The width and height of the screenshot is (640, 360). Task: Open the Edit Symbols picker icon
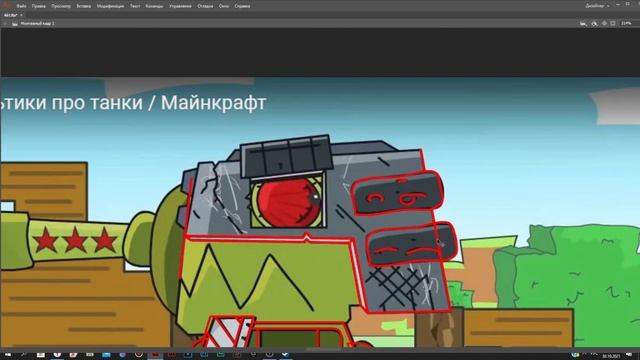[595, 24]
